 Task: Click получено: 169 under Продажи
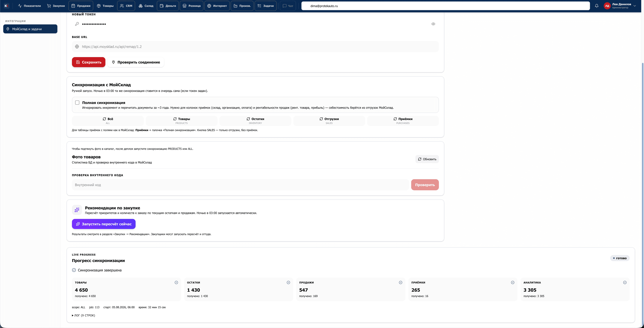point(309,296)
